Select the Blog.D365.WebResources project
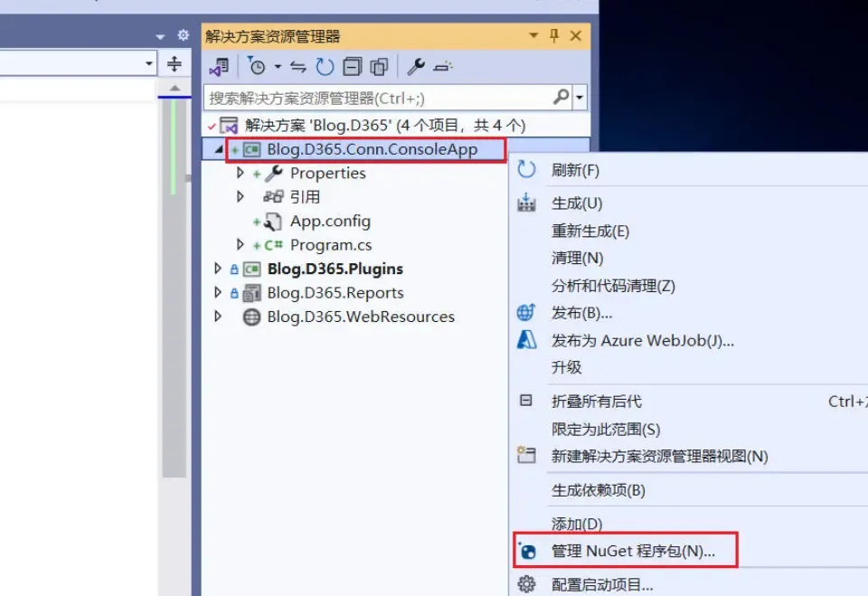 [x=361, y=317]
